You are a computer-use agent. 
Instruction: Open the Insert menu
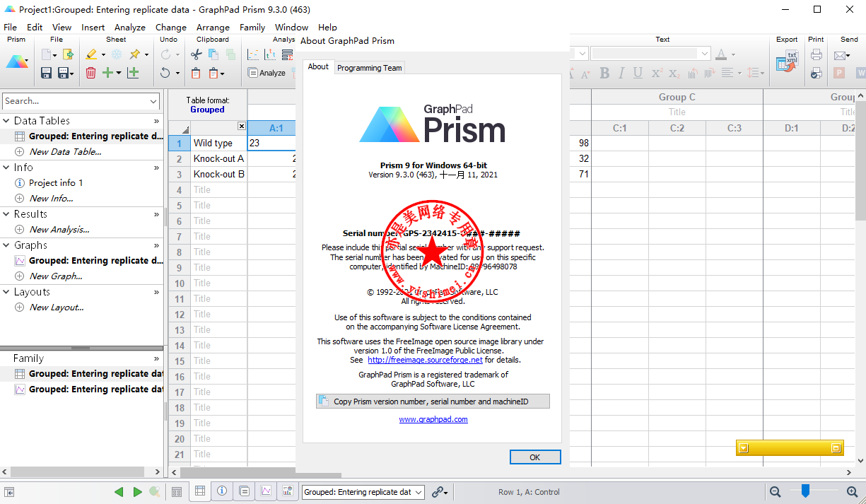click(93, 28)
